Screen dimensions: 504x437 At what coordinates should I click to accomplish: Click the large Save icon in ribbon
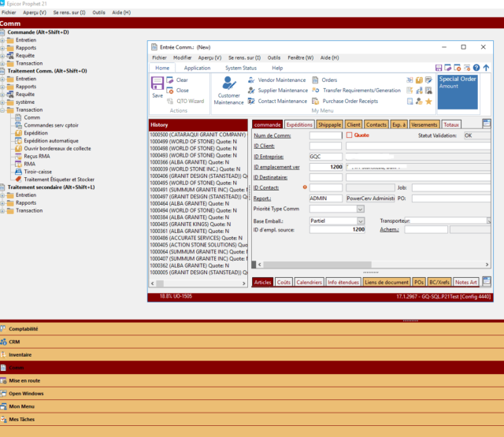(157, 83)
